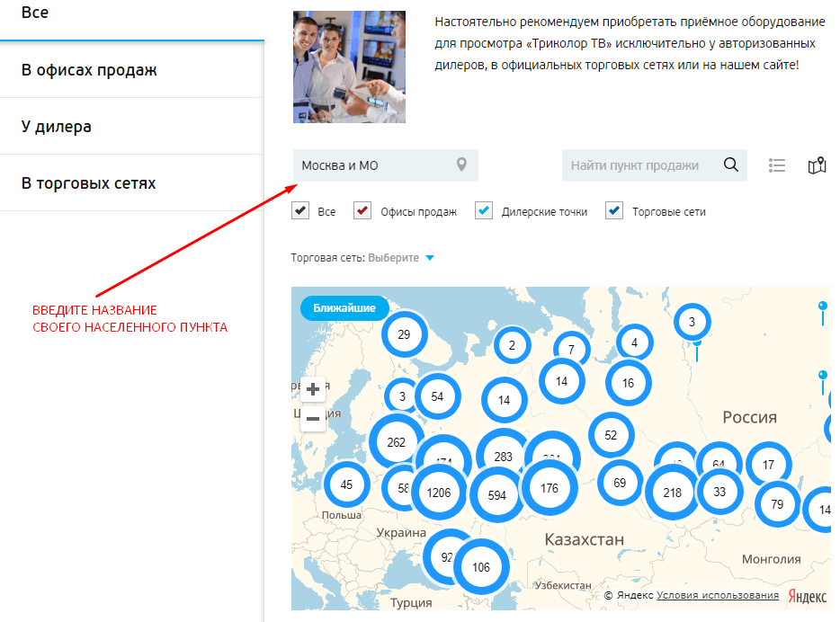Select "У дилера" sidebar tab

pos(57,127)
